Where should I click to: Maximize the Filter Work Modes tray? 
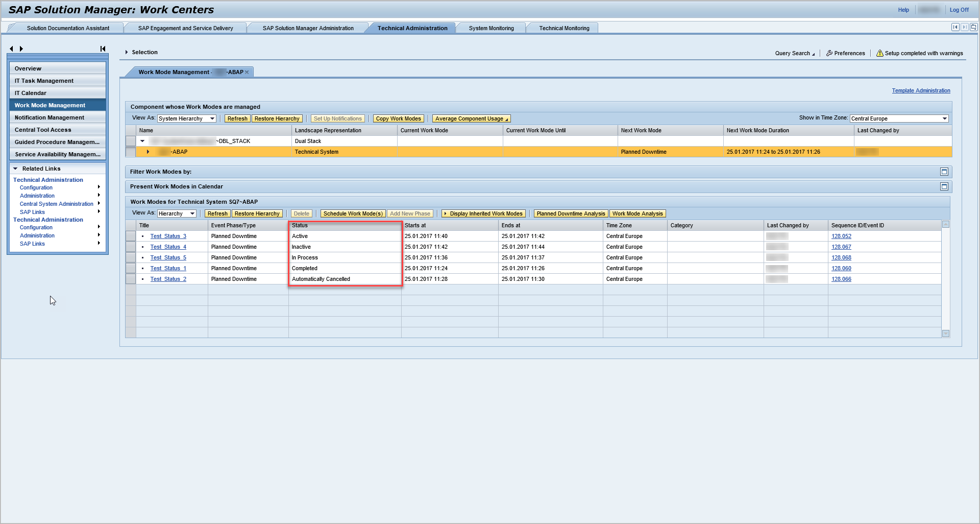pos(944,172)
